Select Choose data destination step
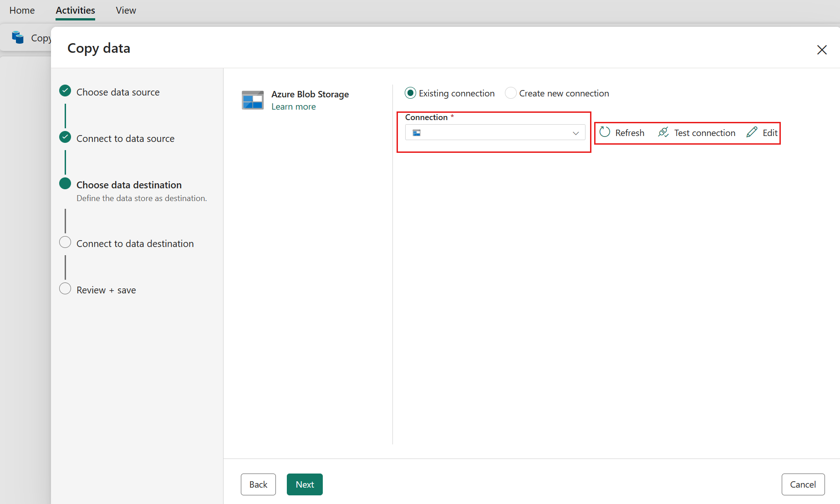 pos(129,185)
